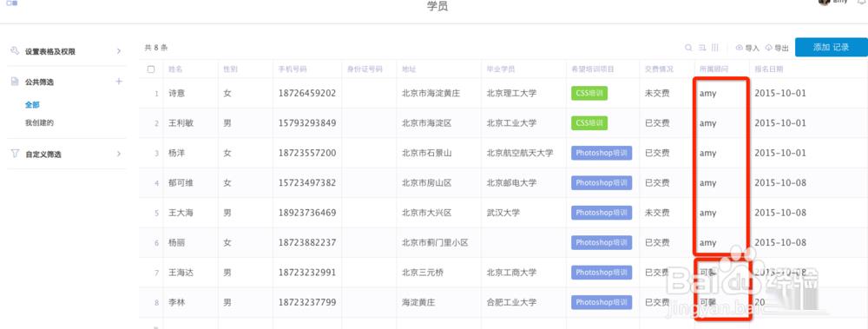The image size is (868, 329).
Task: Click the address 北京市蓟门里小区
Action: point(435,242)
